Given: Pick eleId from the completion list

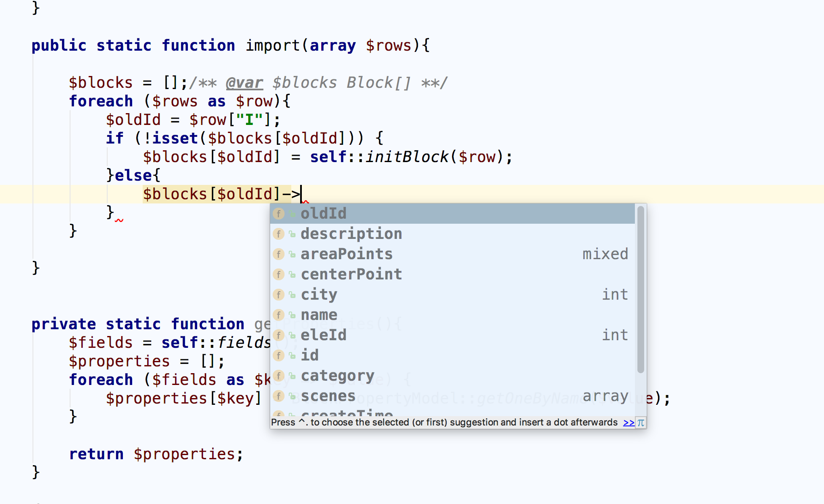Looking at the screenshot, I should [452, 335].
